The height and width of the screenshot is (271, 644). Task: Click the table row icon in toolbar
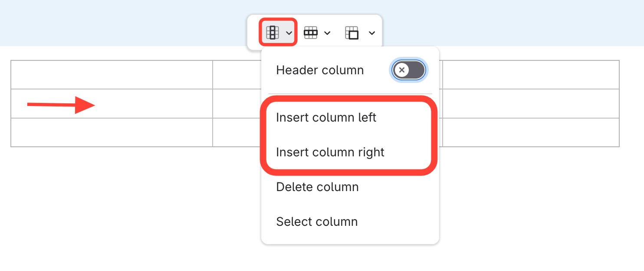coord(311,33)
